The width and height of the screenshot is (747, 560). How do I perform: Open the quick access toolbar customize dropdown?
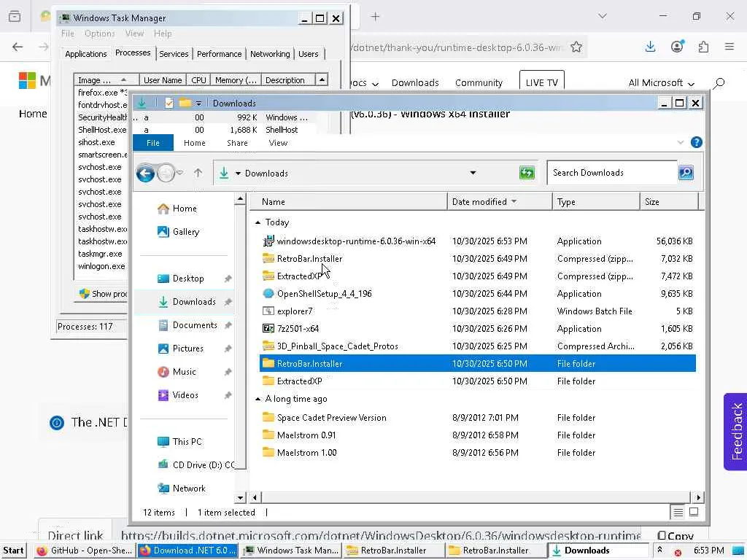(198, 104)
